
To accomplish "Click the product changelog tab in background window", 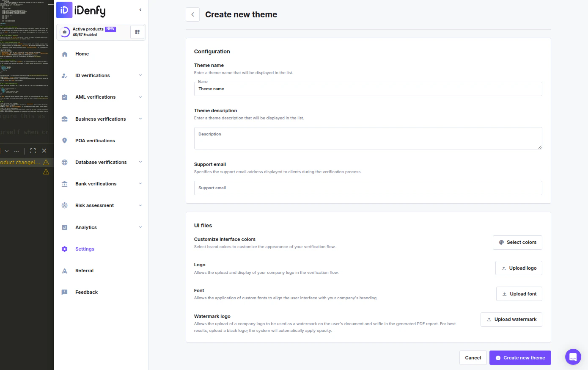I will (x=20, y=163).
